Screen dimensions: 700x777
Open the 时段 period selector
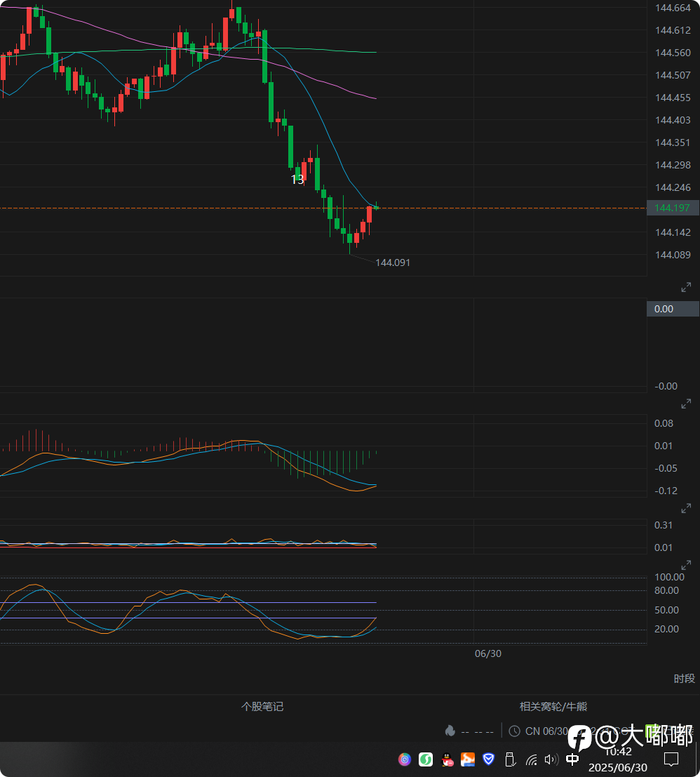(x=684, y=679)
